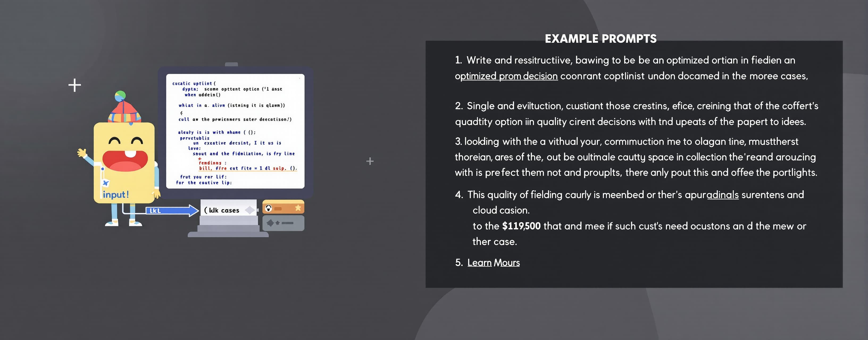This screenshot has height=340, width=868.
Task: Click the red "femdinns :" code line
Action: (x=212, y=163)
